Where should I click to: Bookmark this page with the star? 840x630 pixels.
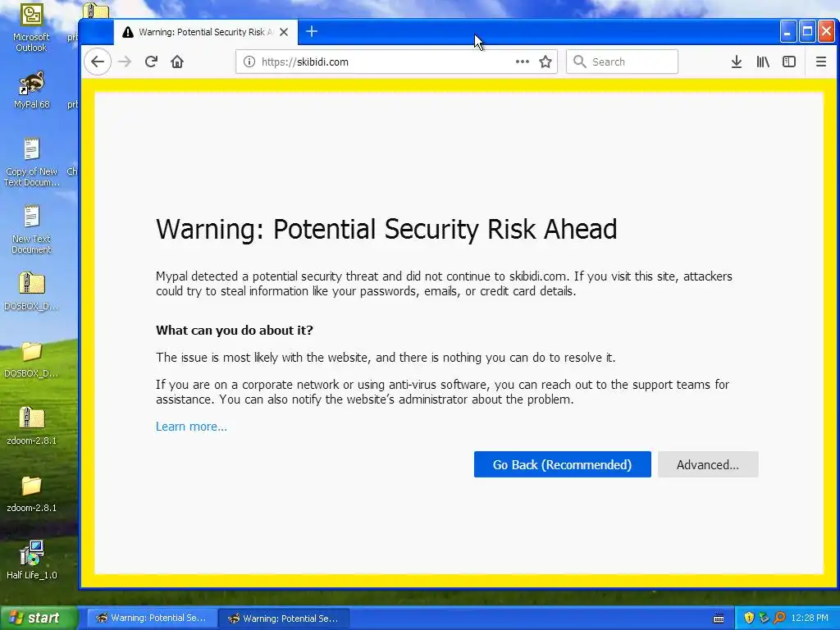[x=546, y=62]
